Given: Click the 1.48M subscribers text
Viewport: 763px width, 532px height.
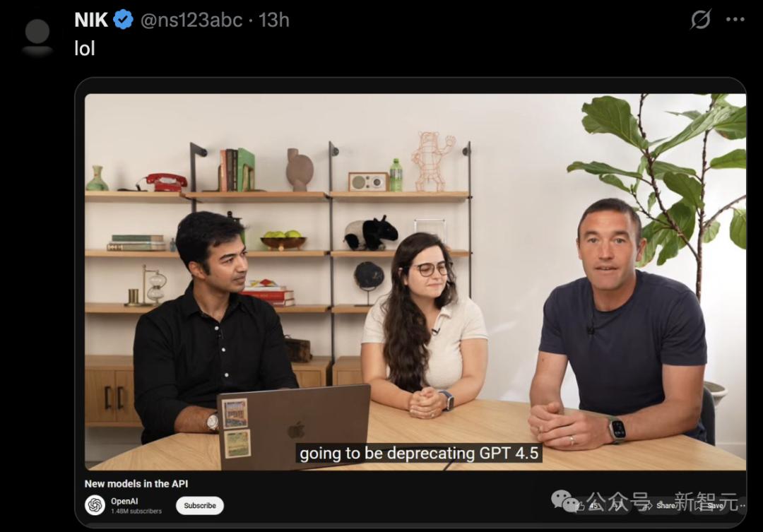Looking at the screenshot, I should (136, 511).
